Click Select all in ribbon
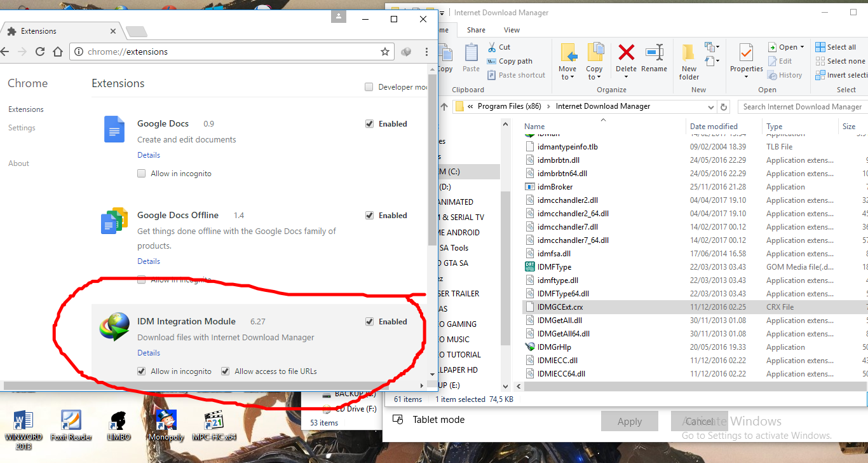The height and width of the screenshot is (463, 868). pos(836,47)
